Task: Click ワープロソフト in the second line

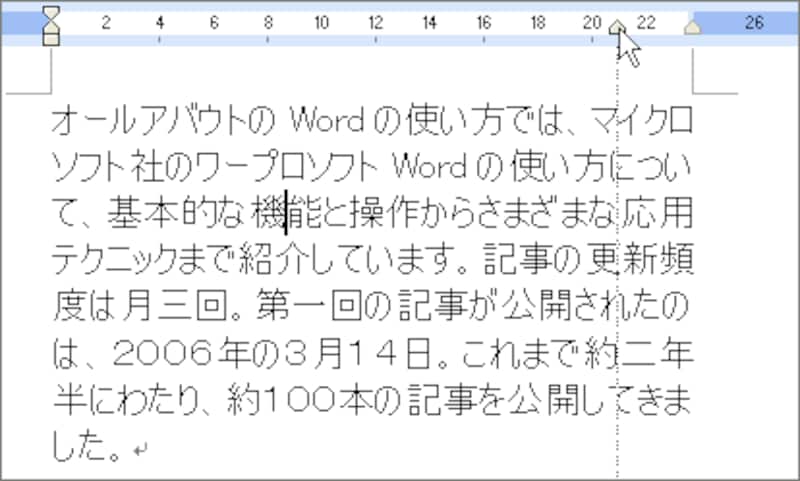Action: click(x=286, y=166)
